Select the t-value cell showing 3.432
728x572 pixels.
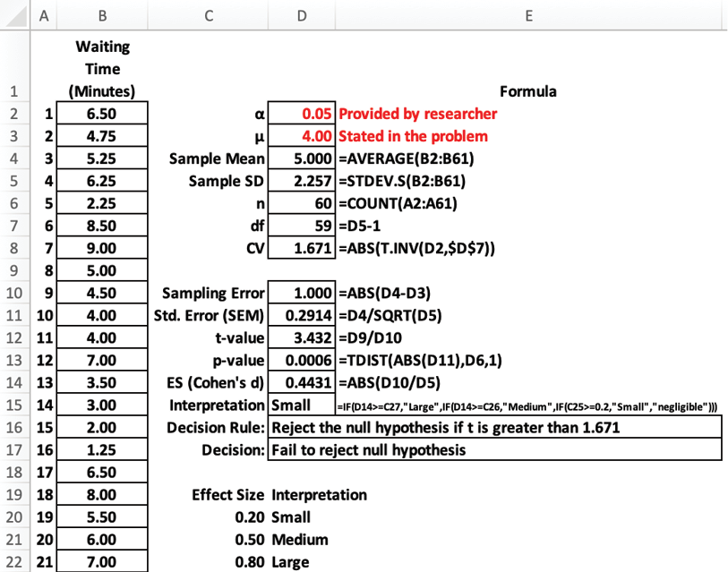302,337
